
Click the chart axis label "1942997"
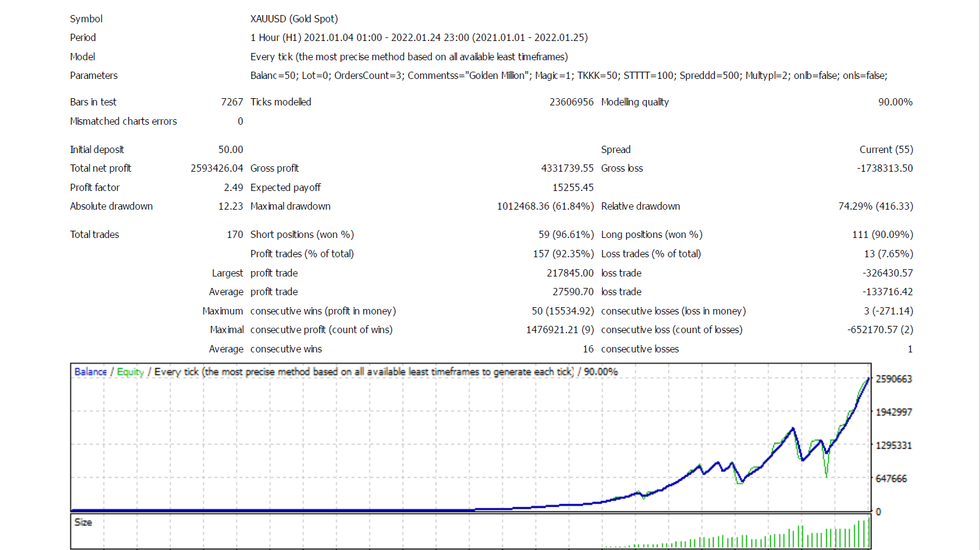894,412
